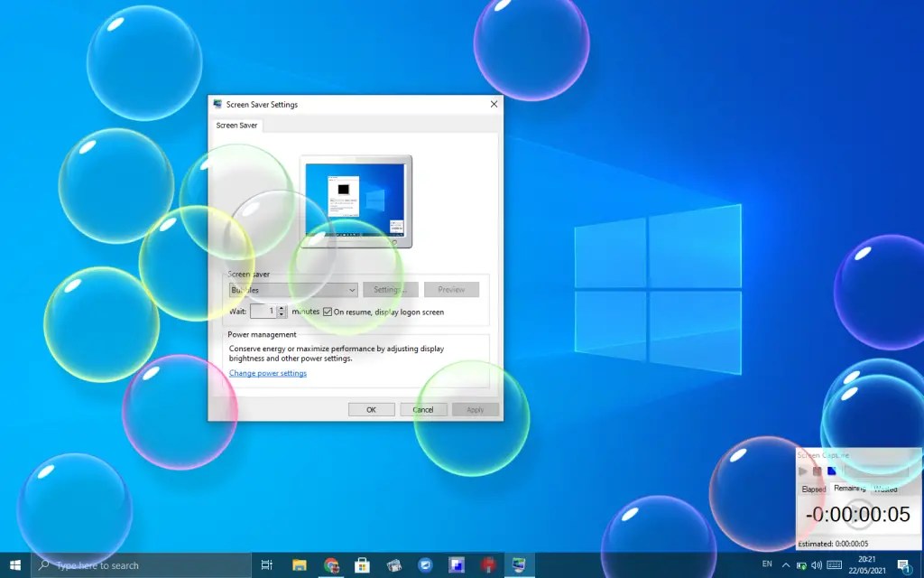
Task: Pause the Screen Capture timer
Action: (x=817, y=471)
